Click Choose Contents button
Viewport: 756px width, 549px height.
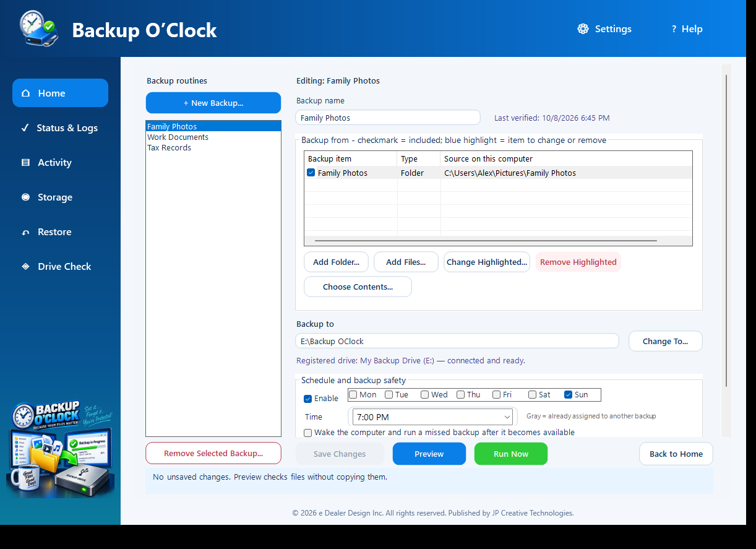coord(358,287)
